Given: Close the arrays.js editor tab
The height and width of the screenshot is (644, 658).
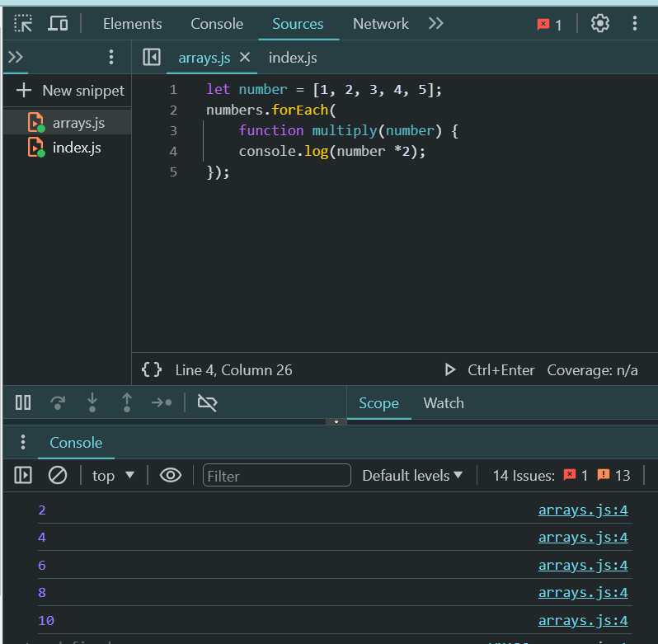Looking at the screenshot, I should tap(245, 57).
